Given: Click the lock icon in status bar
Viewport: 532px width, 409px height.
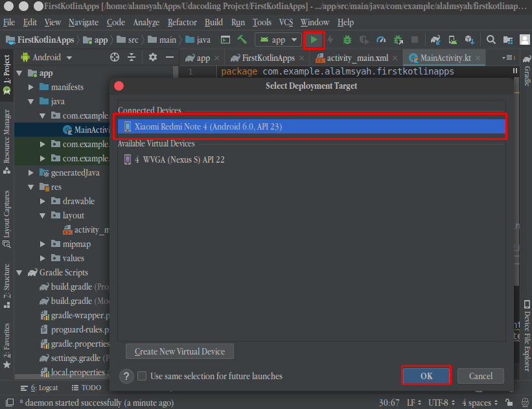Looking at the screenshot, I should tap(509, 403).
